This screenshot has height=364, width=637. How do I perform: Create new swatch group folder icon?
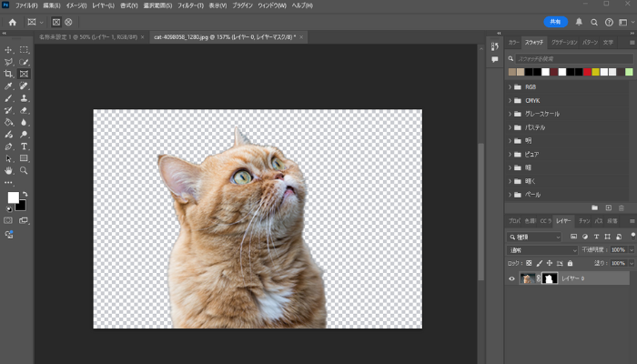(595, 208)
